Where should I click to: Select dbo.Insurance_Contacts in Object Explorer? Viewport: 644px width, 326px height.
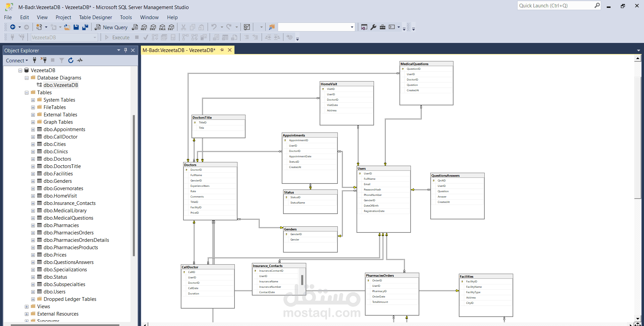click(x=69, y=203)
